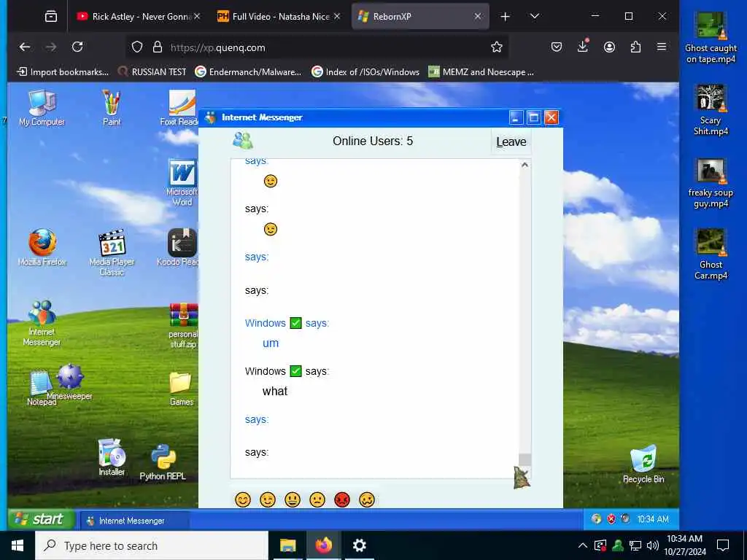This screenshot has height=560, width=747.
Task: Open Media Player Classic icon
Action: [112, 252]
